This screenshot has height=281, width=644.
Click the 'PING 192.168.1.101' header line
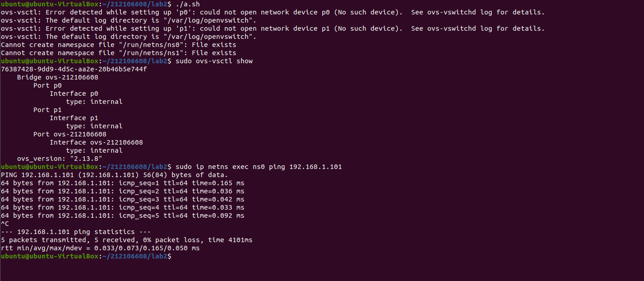tap(115, 175)
